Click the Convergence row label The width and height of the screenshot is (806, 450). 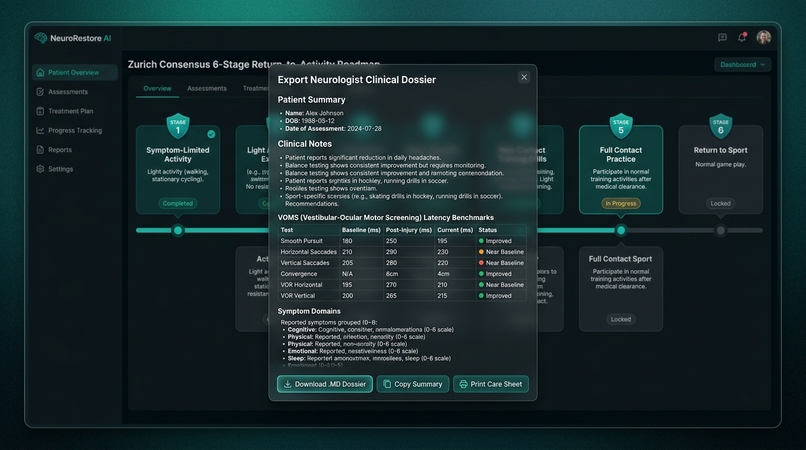coord(299,274)
